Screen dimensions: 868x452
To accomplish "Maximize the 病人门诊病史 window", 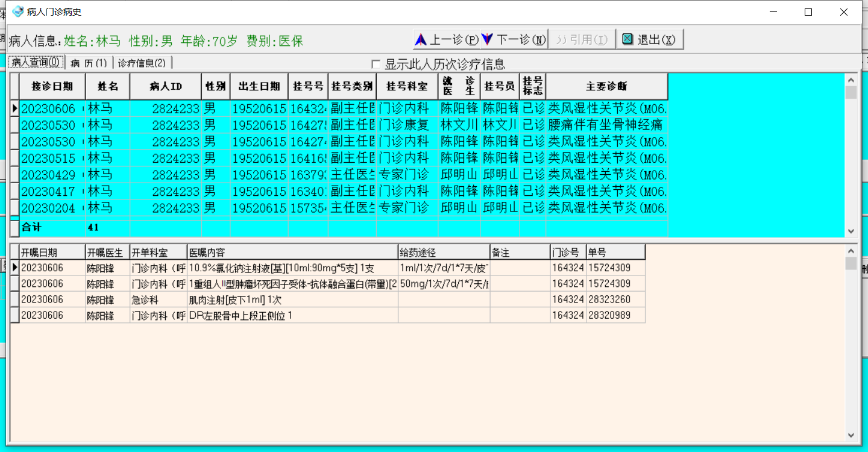I will coord(808,12).
